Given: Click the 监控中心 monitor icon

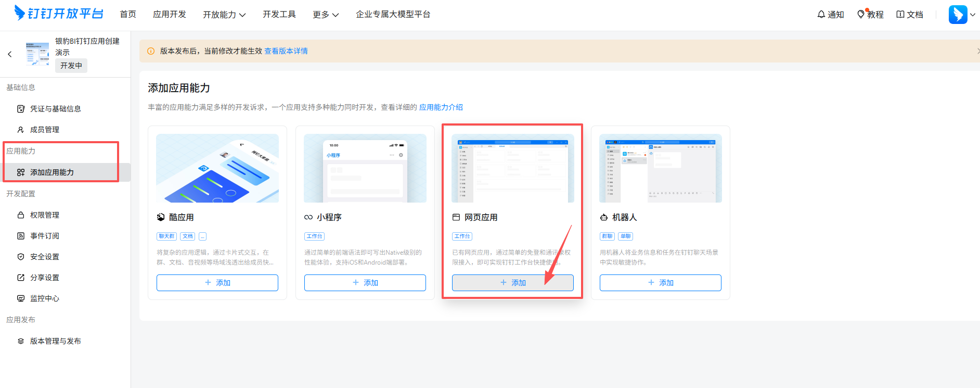Looking at the screenshot, I should (x=21, y=298).
